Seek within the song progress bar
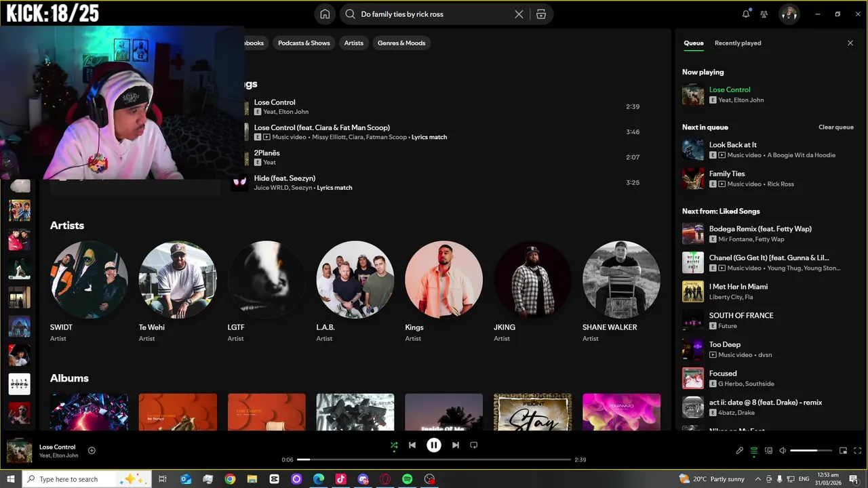 coord(434,460)
